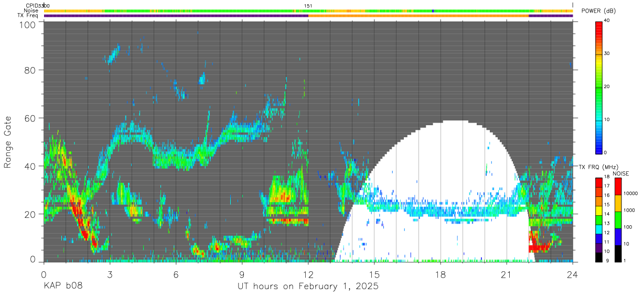Click the blue mark in the Noise strip
The image size is (644, 297).
point(433,10)
